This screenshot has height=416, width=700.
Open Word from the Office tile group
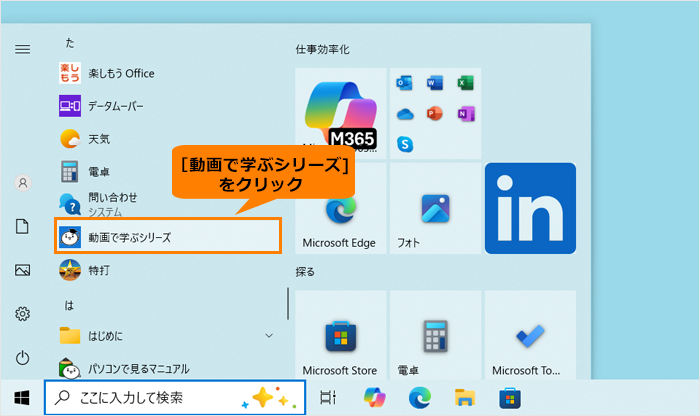pyautogui.click(x=435, y=83)
